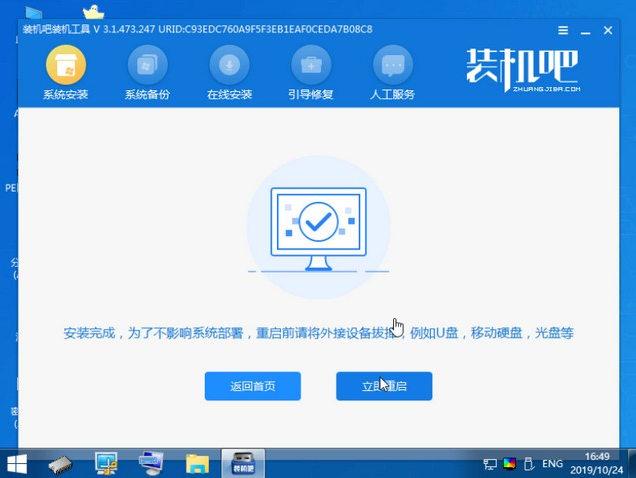Click the 装机吧 app taskbar button
This screenshot has height=478, width=636.
coord(243,463)
